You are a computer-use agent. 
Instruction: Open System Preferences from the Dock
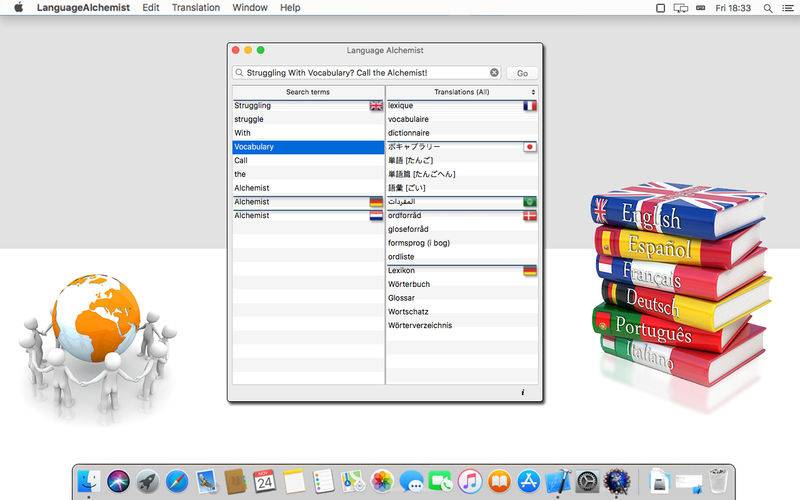click(x=587, y=482)
